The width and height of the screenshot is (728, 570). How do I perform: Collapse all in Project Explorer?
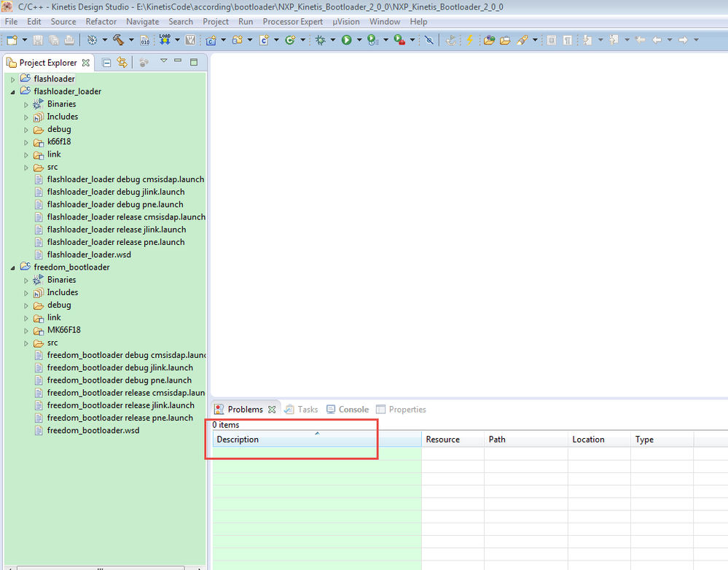(106, 62)
